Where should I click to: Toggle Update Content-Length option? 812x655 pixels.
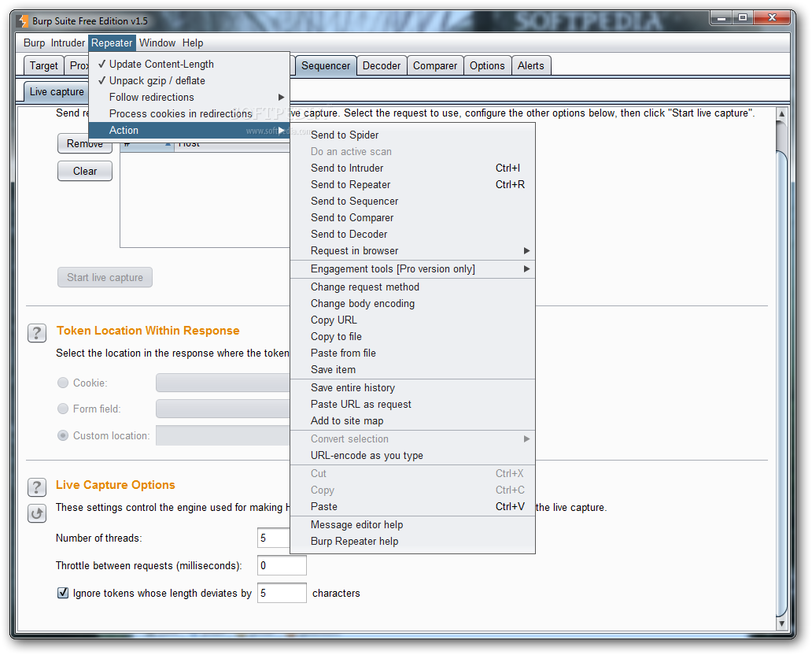coord(189,65)
